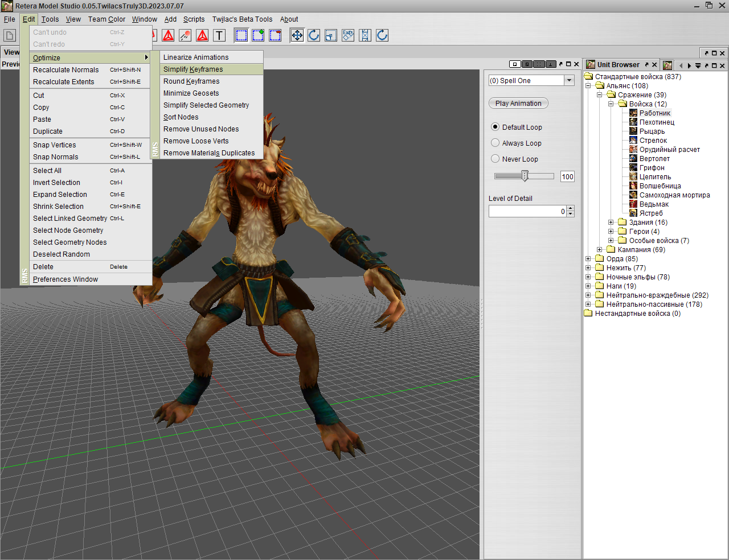Toggle the third dotted view-mode button
729x560 pixels.
coord(539,64)
